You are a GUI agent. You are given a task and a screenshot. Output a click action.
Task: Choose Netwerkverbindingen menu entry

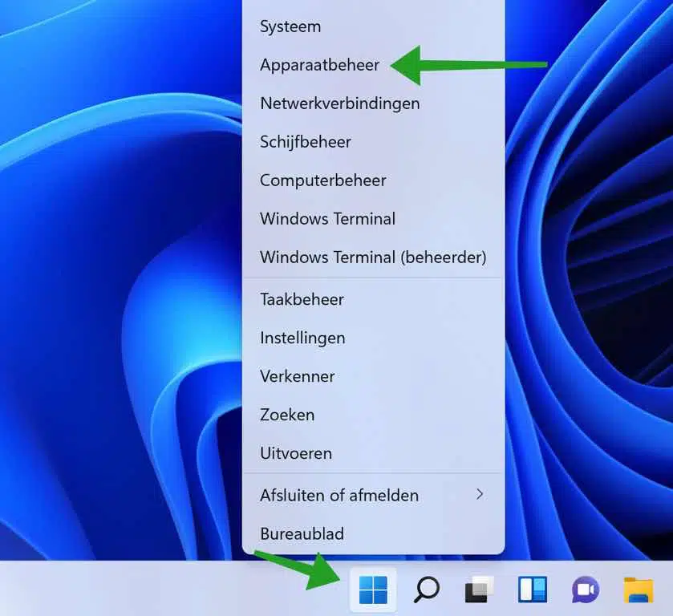[374, 103]
